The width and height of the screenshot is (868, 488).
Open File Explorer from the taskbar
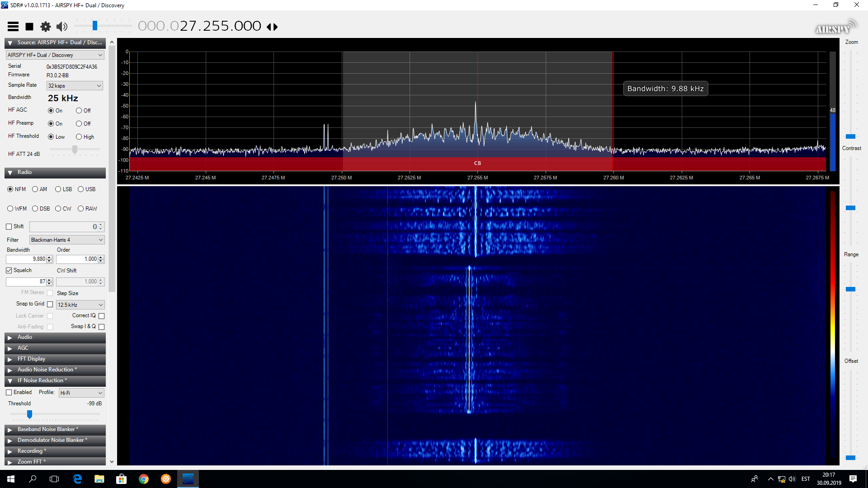pyautogui.click(x=99, y=479)
